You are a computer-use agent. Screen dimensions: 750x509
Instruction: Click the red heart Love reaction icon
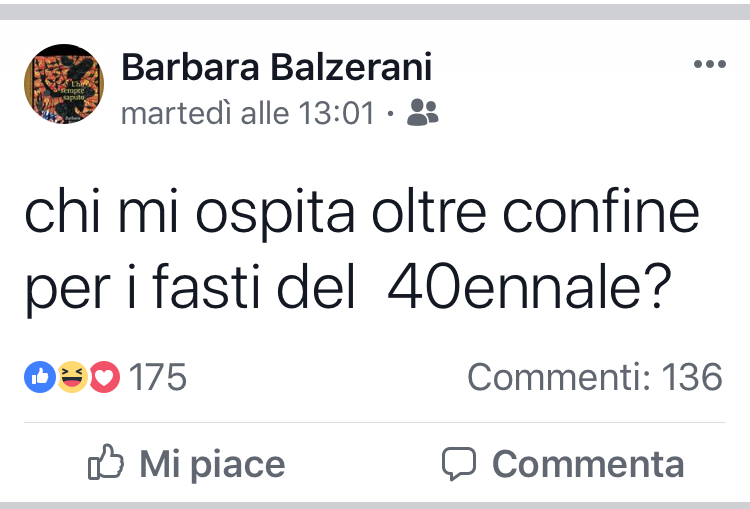click(x=104, y=377)
